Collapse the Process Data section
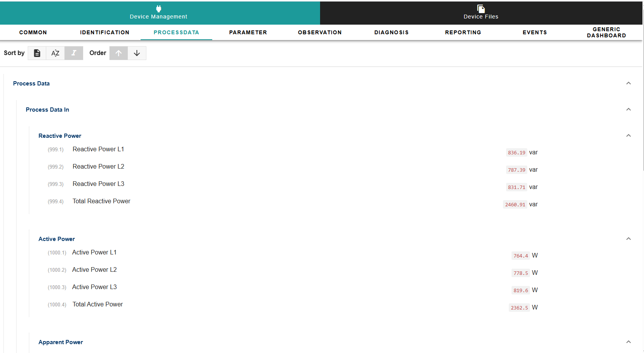This screenshot has width=644, height=353. (x=628, y=83)
